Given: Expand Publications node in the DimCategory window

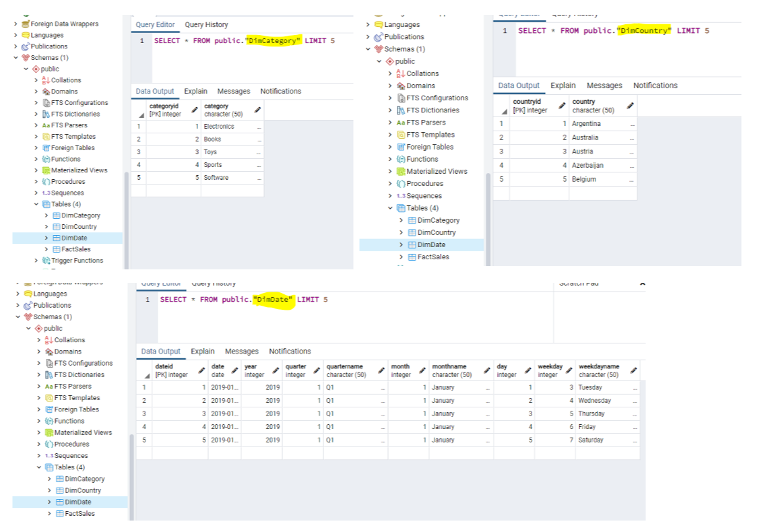Looking at the screenshot, I should tap(15, 46).
